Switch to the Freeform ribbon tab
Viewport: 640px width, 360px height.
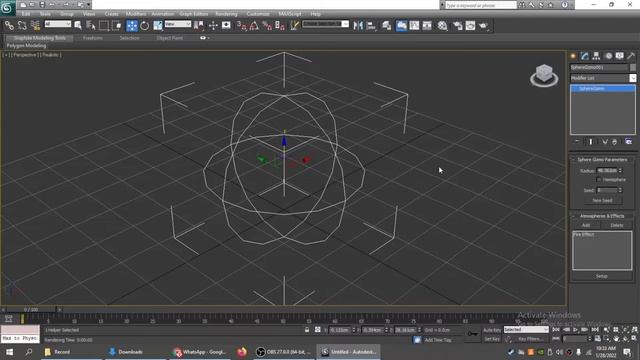click(x=93, y=38)
